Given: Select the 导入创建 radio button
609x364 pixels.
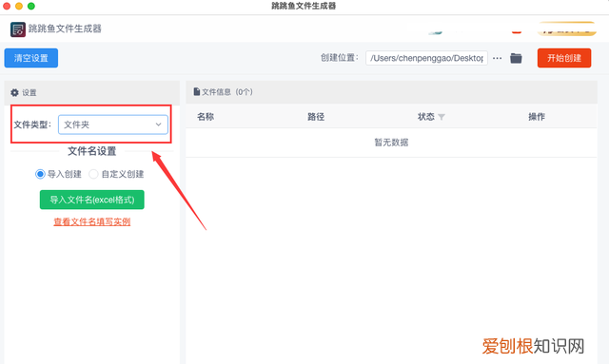Looking at the screenshot, I should (40, 174).
